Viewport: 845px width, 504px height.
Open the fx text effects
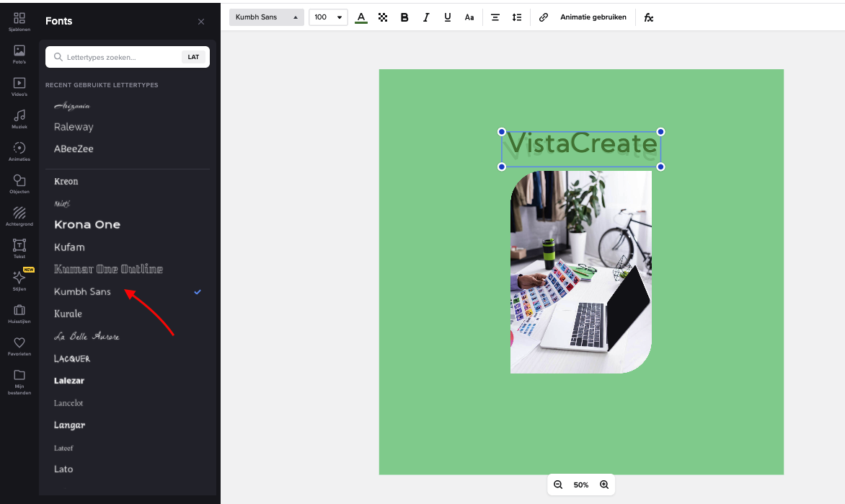tap(649, 17)
